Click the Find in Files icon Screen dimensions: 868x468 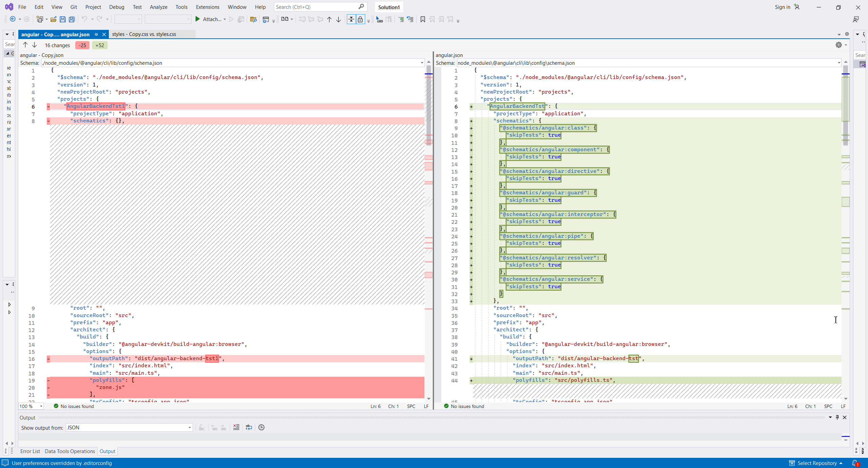[x=253, y=19]
